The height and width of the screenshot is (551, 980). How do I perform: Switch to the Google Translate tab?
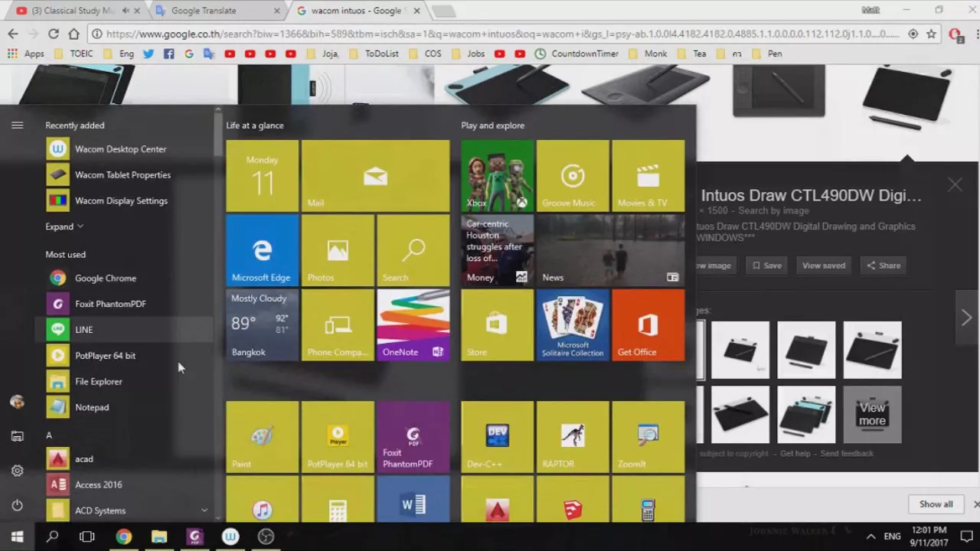point(217,11)
